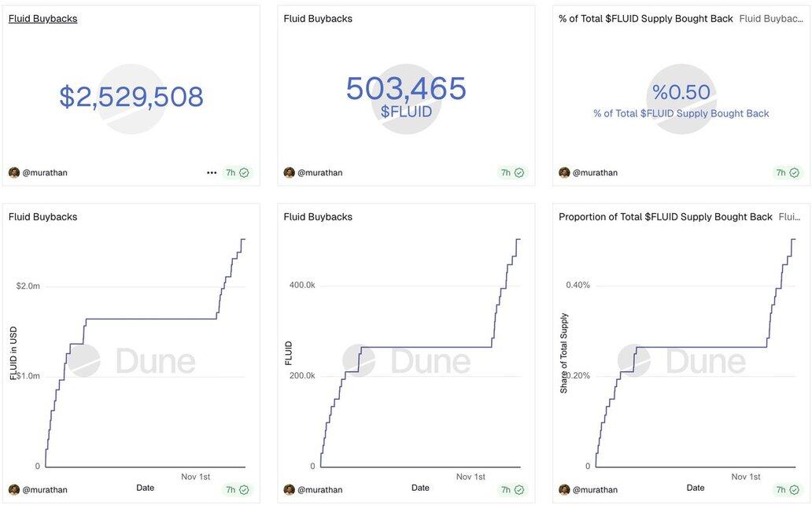Click the $2,529,508 counter value
Viewport: 812px width, 509px height.
click(131, 97)
